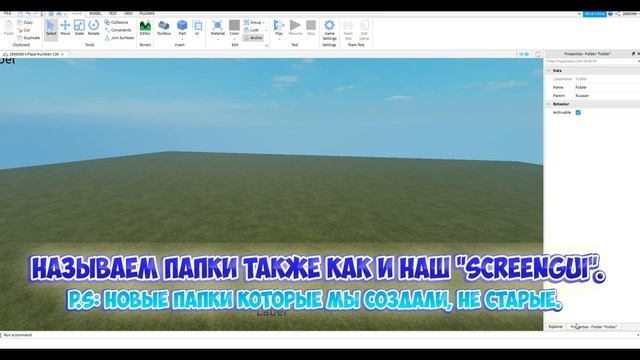Viewport: 640px width, 360px height.
Task: Click the Paste clipboard icon
Action: [x=9, y=28]
